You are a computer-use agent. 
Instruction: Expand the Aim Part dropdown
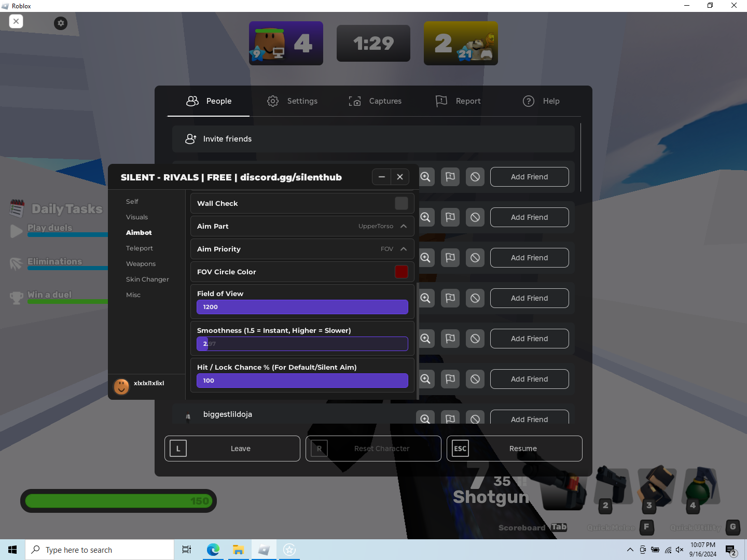tap(302, 226)
